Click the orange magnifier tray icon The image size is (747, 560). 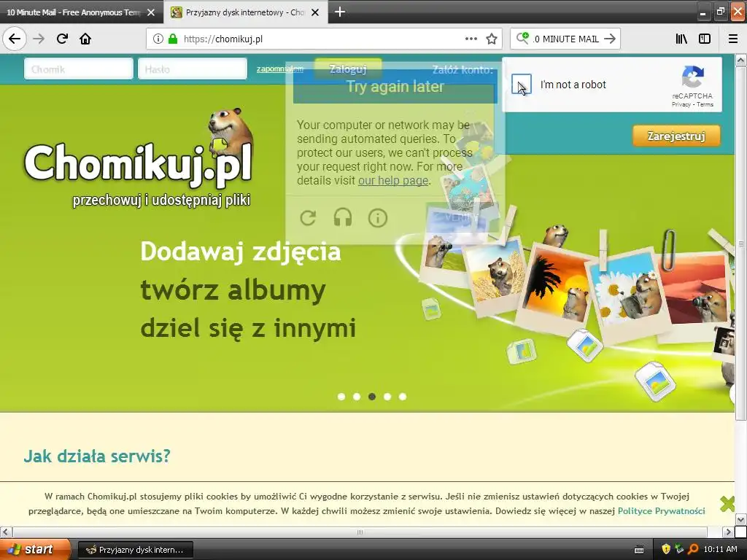[693, 550]
